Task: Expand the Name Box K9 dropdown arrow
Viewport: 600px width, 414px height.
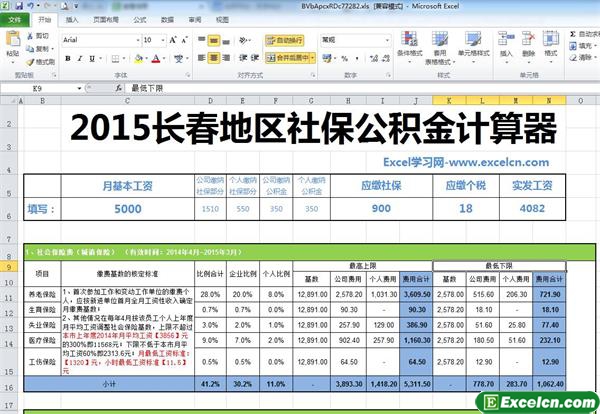Action: pos(79,88)
